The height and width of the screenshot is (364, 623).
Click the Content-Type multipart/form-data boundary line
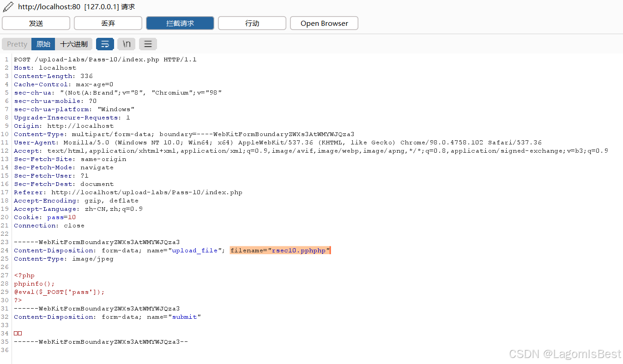184,134
